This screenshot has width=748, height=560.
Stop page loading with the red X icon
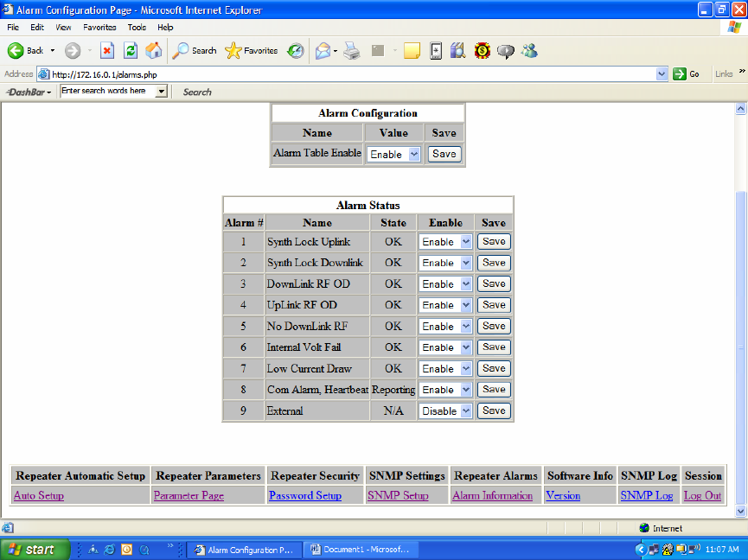(x=107, y=50)
